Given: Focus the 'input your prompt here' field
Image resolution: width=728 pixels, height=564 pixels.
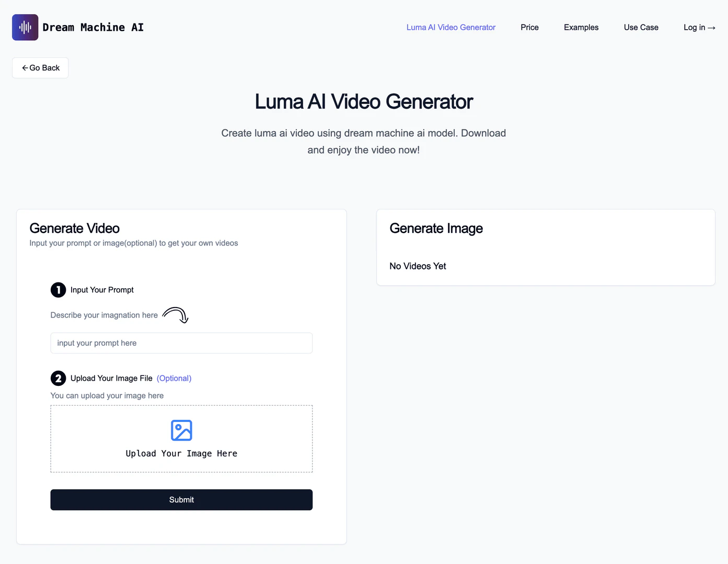Looking at the screenshot, I should (181, 343).
